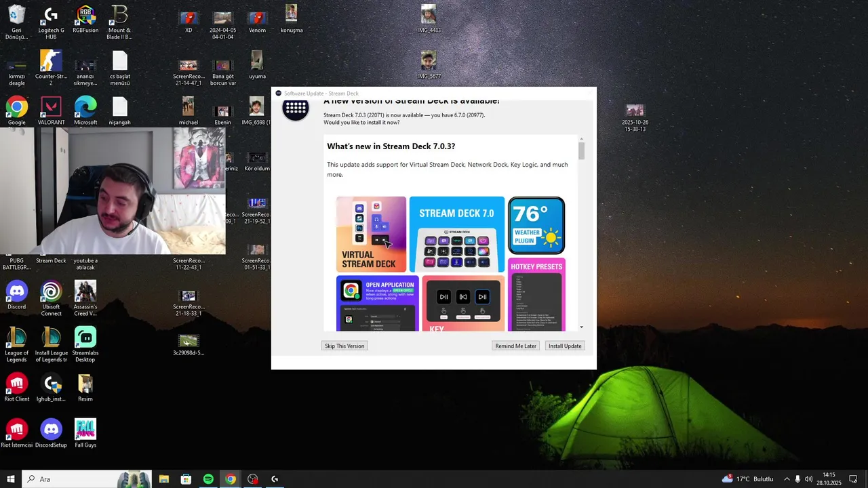Select the kırmızı deagle desktop icon
Image resolution: width=868 pixels, height=488 pixels.
click(17, 73)
